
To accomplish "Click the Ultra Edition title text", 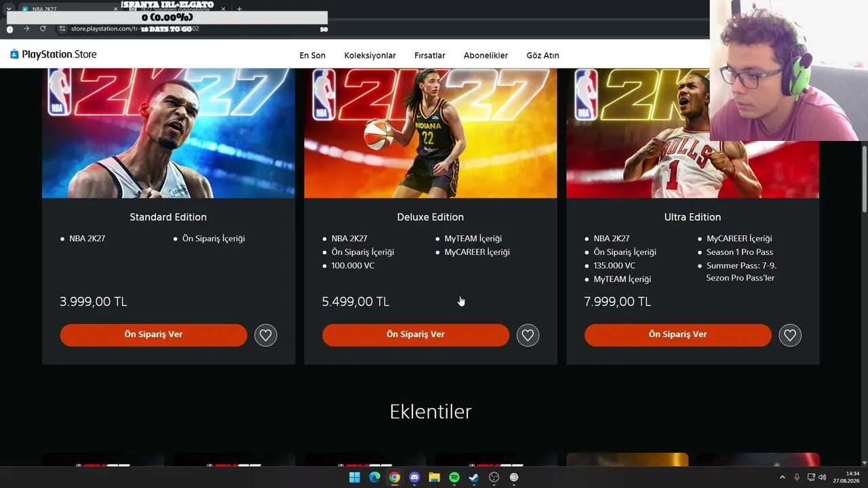I will 692,217.
